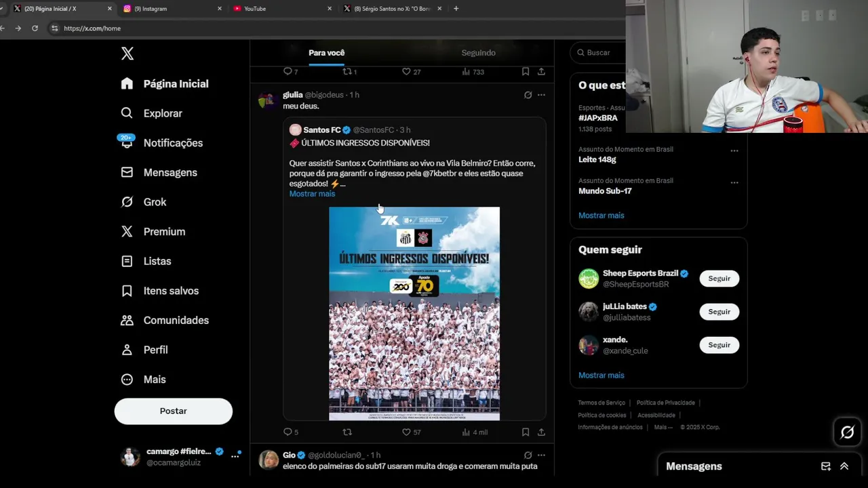Open the Explorar page
Viewport: 868px width, 488px height.
[x=151, y=113]
